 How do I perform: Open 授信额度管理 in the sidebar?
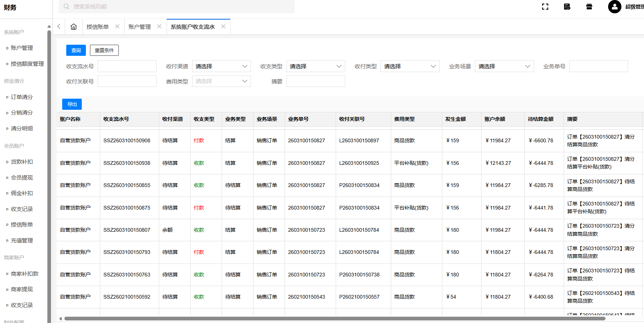point(27,64)
